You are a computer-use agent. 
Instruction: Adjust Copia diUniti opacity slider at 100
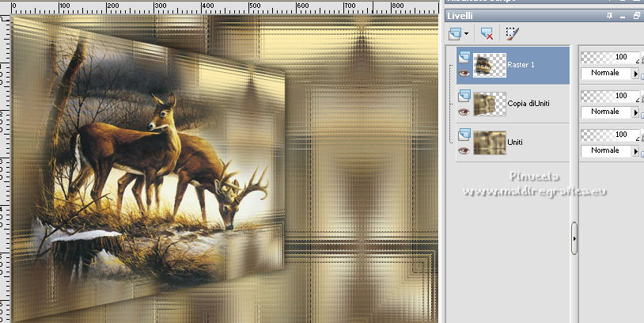[610, 96]
